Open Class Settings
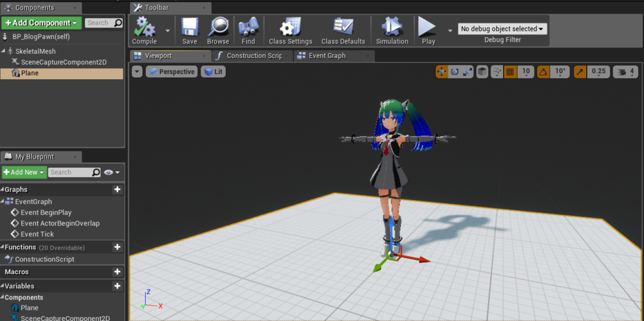Screen dimensions: 644x321 coord(291,31)
